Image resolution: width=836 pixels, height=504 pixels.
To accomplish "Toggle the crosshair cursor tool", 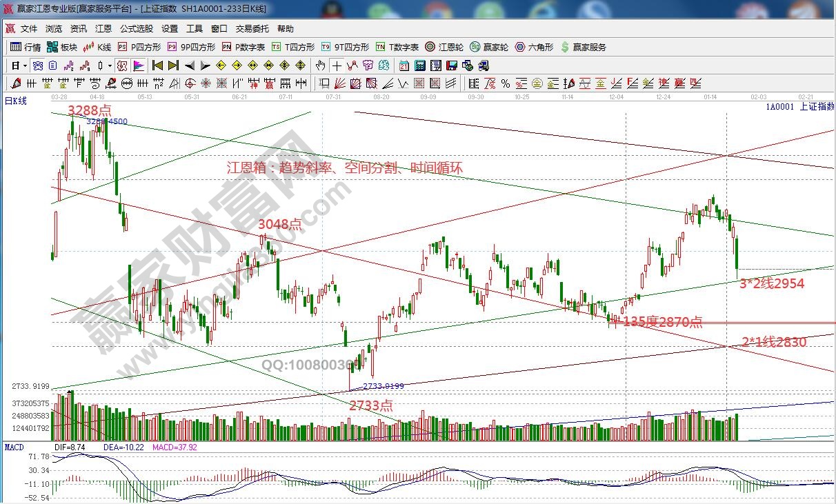I will coord(337,66).
